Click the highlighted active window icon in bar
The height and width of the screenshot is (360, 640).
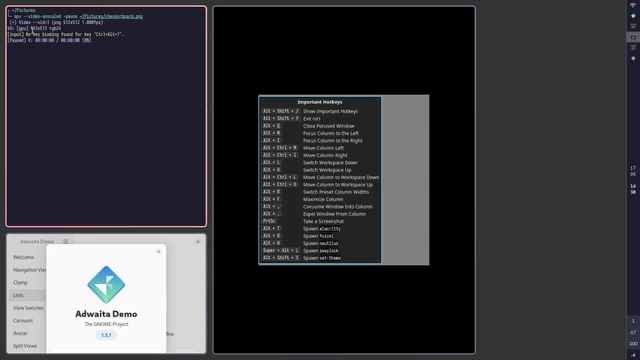[633, 37]
